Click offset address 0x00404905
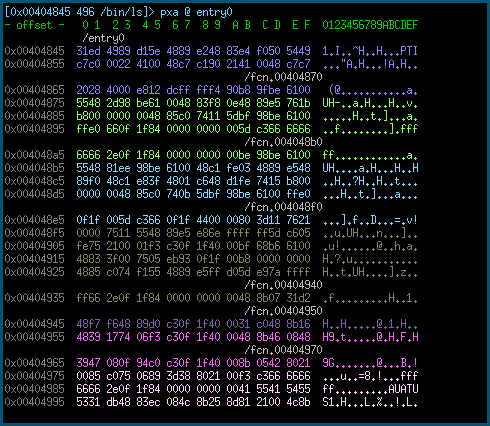Screen dimensions: 490x426 34,246
